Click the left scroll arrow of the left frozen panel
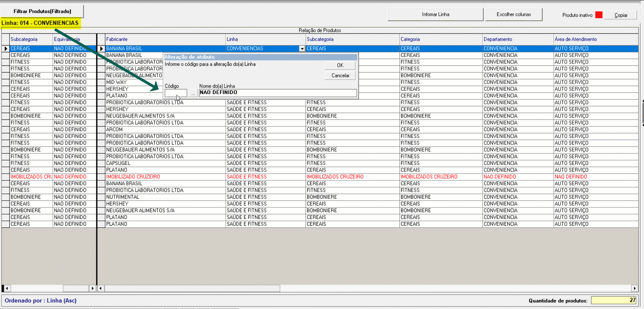Image resolution: width=644 pixels, height=309 pixels. click(6, 288)
